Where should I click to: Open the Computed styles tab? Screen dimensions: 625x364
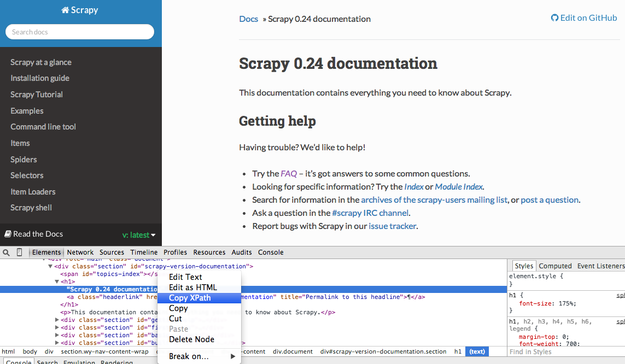(x=555, y=266)
